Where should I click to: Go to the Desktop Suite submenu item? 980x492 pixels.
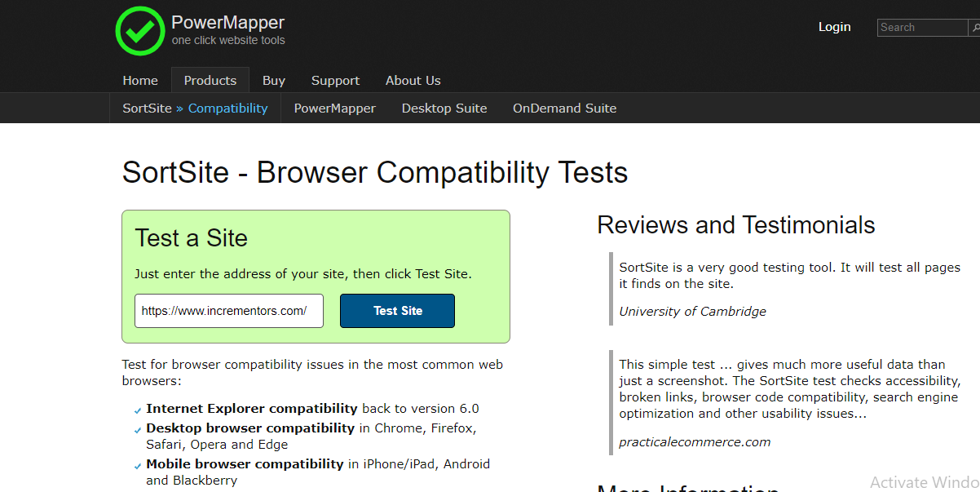(444, 108)
